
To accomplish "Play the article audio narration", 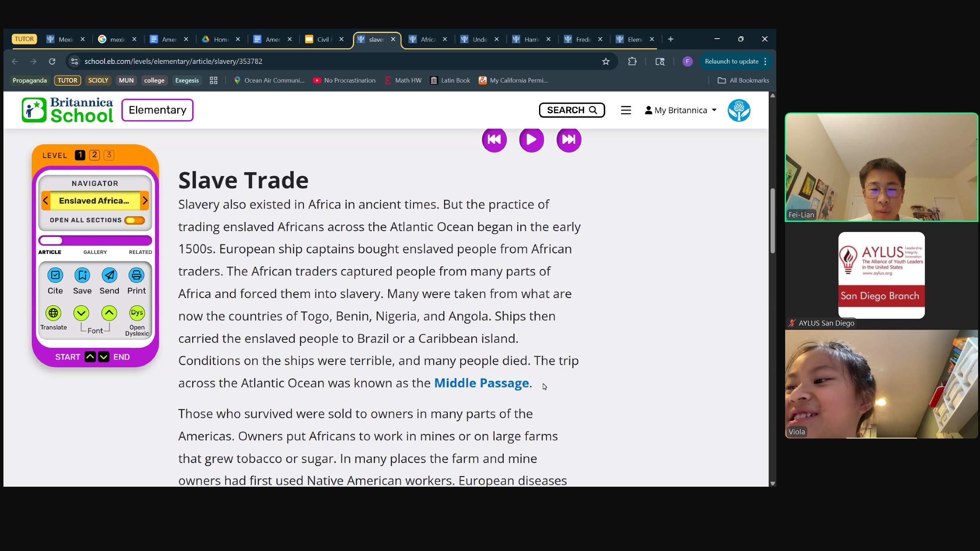I will coord(531,140).
